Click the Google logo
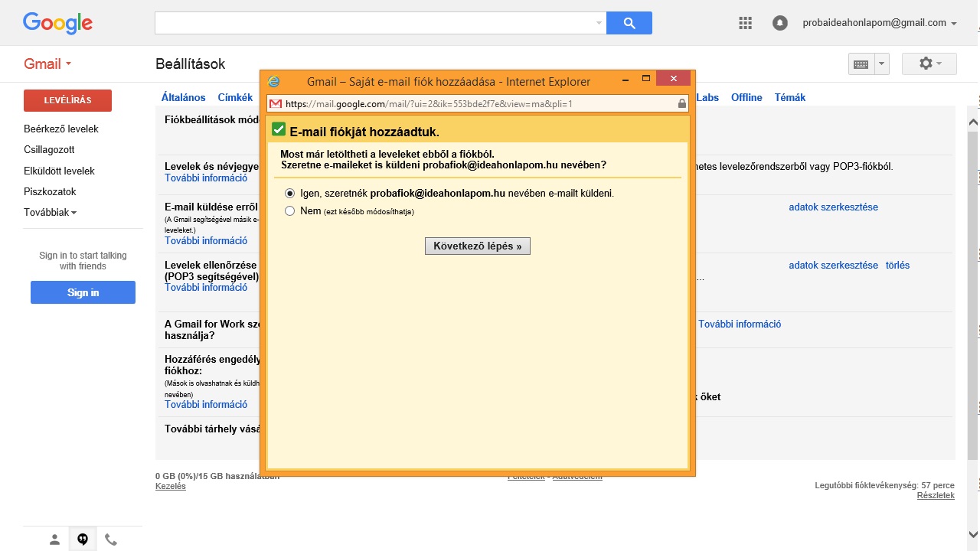The width and height of the screenshot is (980, 551). coord(57,23)
